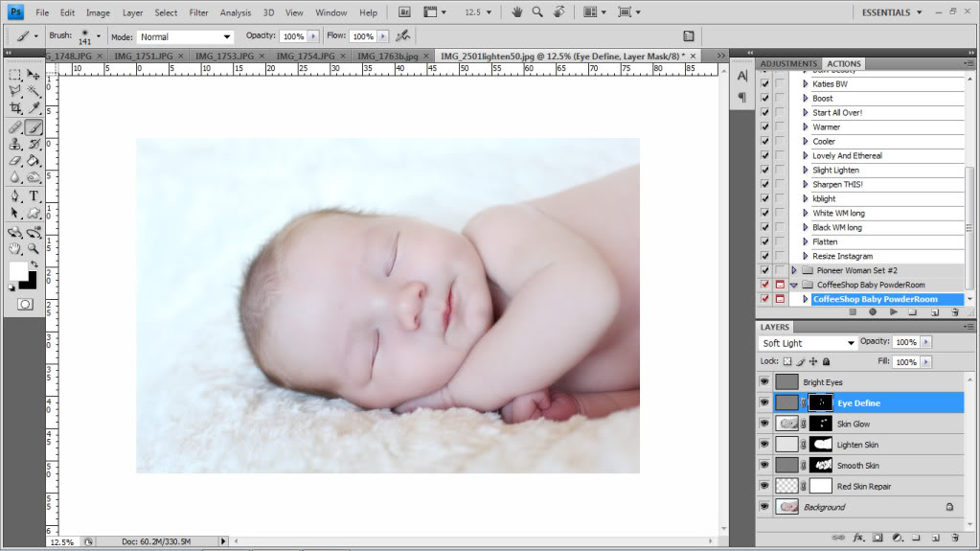980x551 pixels.
Task: Select the Rectangular Marquee tool
Action: tap(15, 75)
